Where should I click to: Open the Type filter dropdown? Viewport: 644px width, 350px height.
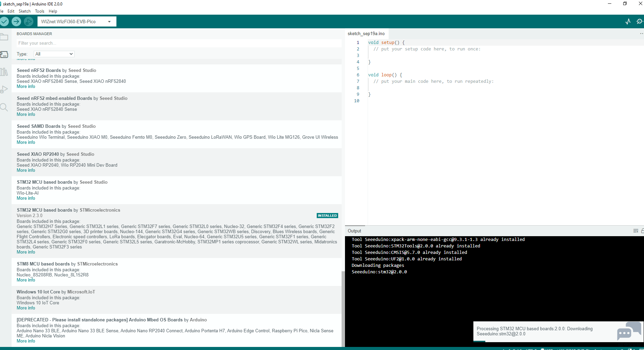coord(54,54)
